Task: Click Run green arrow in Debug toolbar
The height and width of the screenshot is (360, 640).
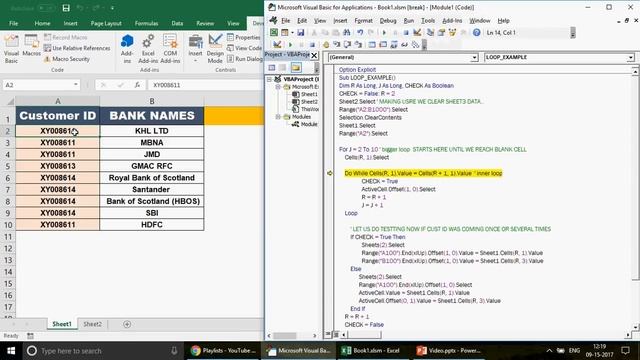Action: tap(290, 44)
